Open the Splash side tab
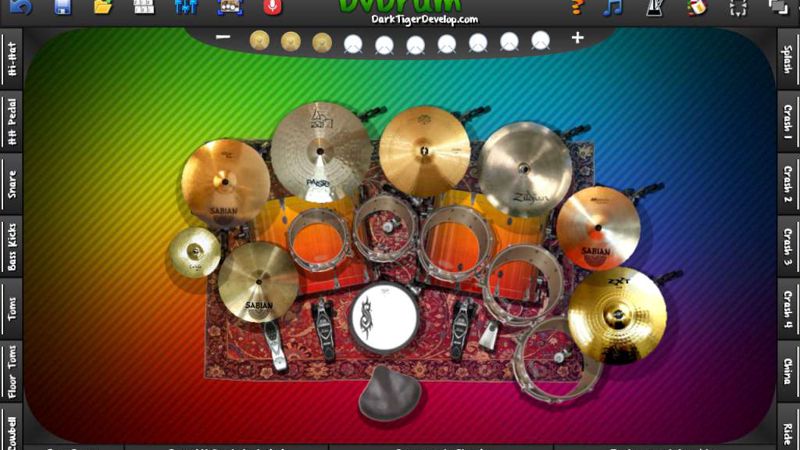The width and height of the screenshot is (800, 450). 788,59
